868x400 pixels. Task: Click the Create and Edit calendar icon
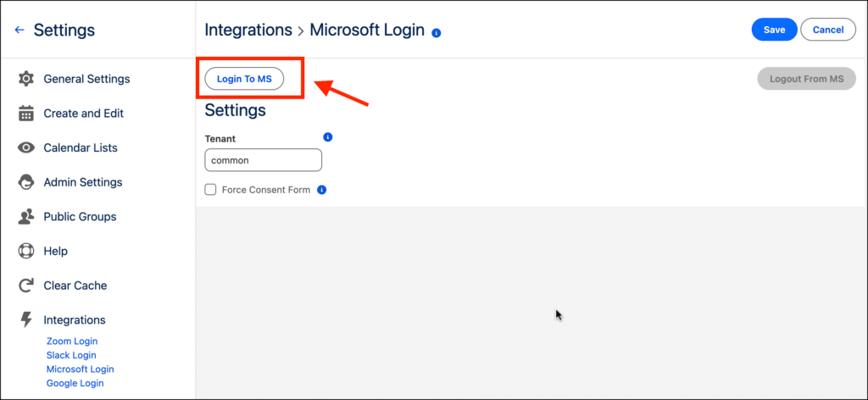click(x=26, y=114)
